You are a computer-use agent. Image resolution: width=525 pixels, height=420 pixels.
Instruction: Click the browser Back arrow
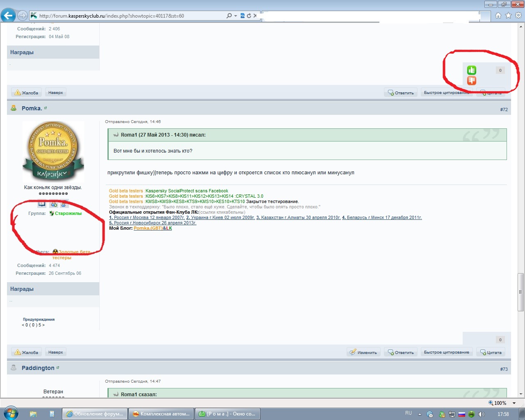pos(8,16)
